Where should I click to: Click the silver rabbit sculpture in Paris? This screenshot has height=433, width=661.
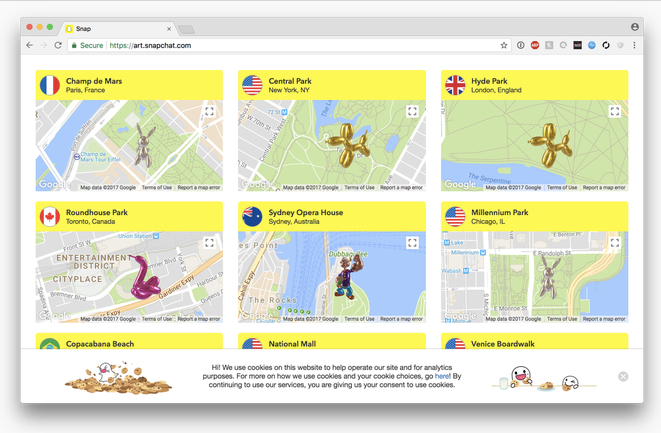(x=143, y=145)
